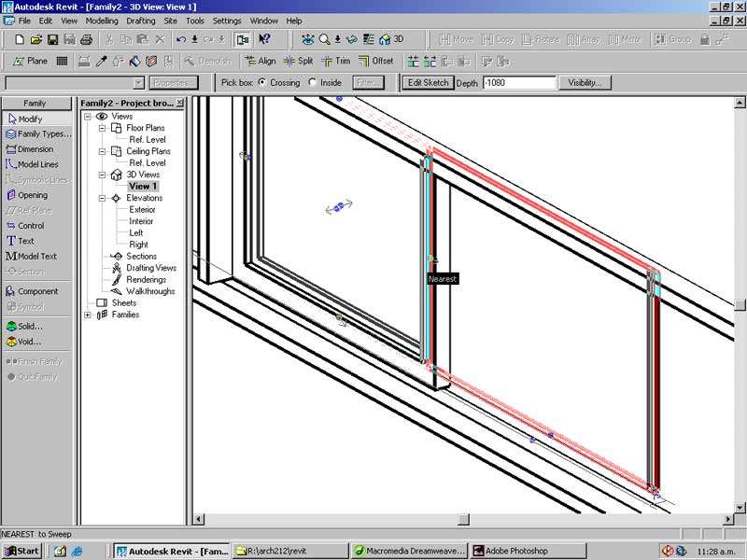Open the File menu
This screenshot has height=560, width=747.
click(24, 21)
